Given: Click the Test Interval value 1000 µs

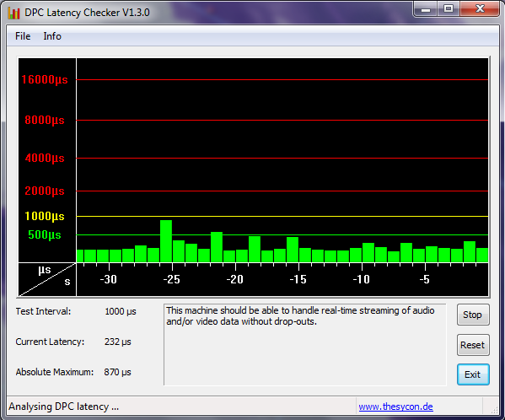Looking at the screenshot, I should (121, 311).
